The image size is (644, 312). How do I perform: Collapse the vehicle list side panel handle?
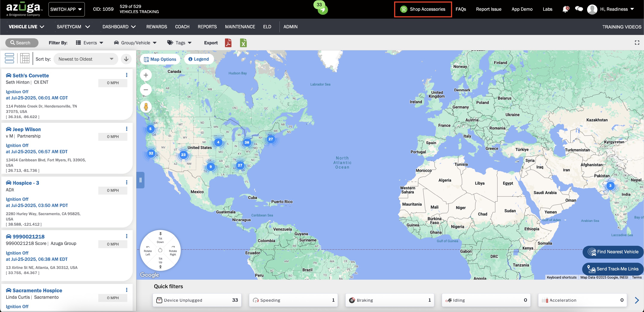click(141, 180)
